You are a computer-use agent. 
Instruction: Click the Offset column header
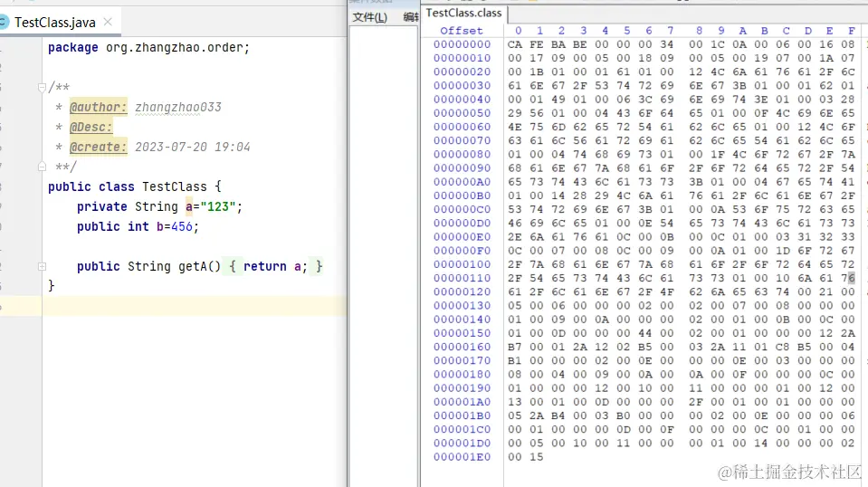point(462,31)
